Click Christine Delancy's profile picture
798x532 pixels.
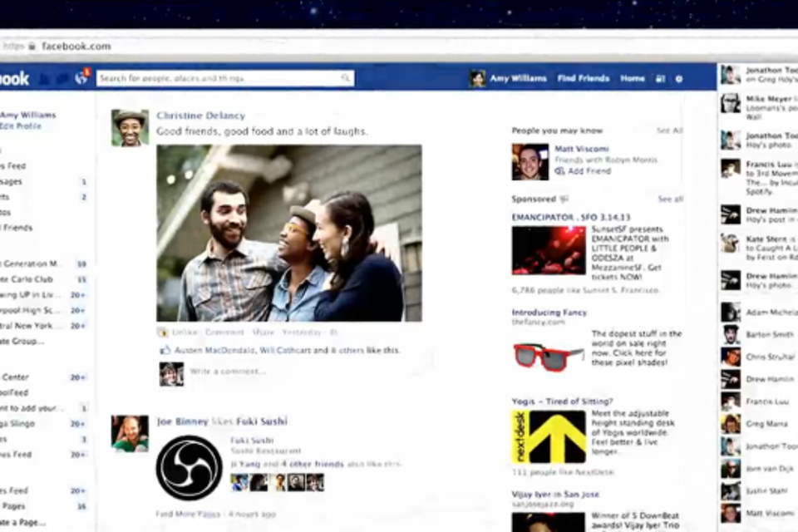click(130, 127)
